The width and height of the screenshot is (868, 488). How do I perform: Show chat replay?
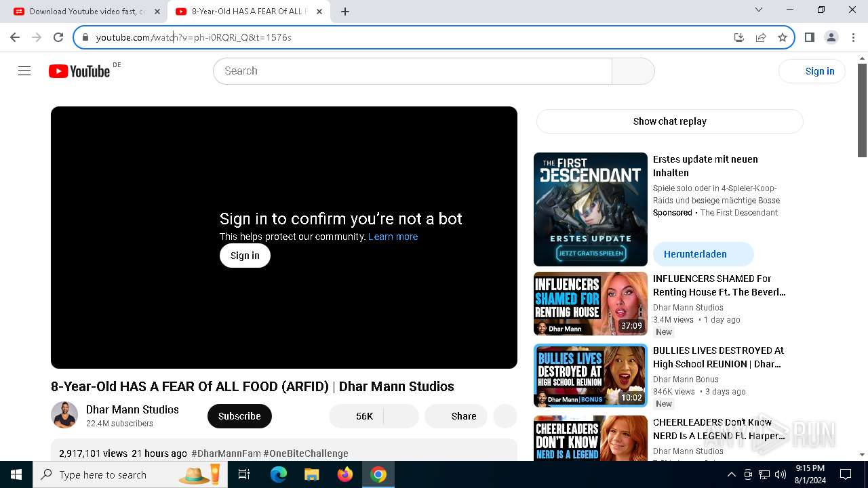pos(670,121)
